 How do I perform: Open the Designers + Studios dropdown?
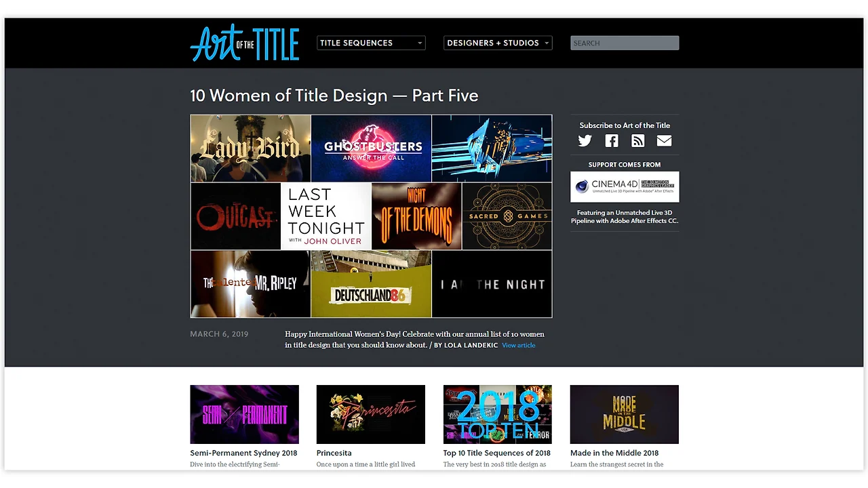498,43
